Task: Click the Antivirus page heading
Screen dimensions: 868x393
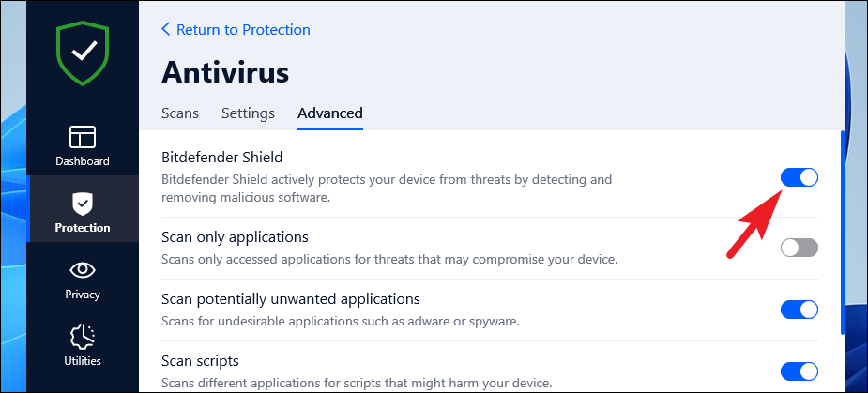Action: coord(225,72)
